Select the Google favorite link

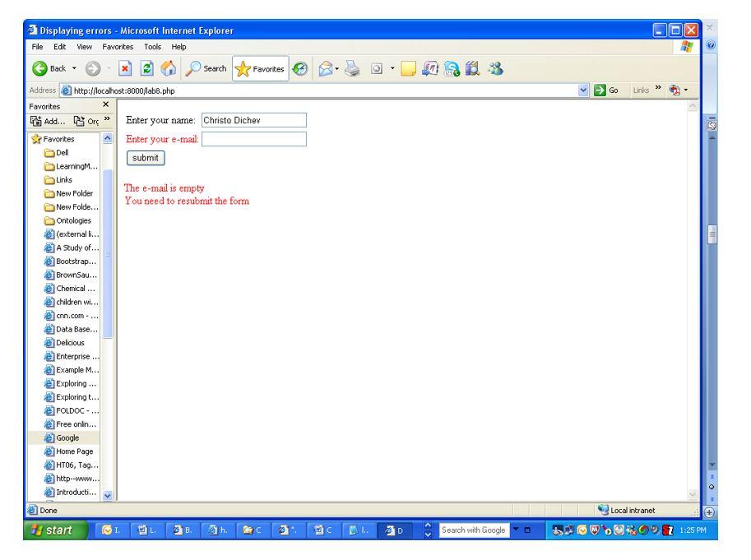pyautogui.click(x=62, y=438)
